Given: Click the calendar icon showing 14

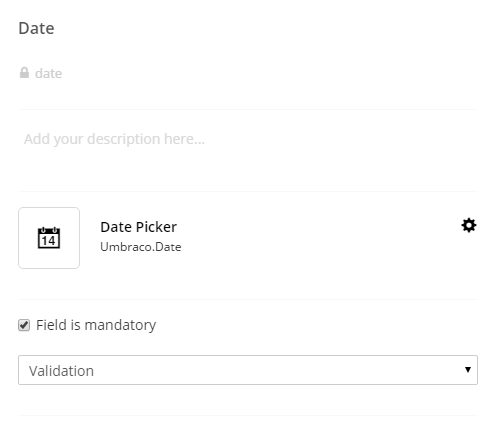Looking at the screenshot, I should pos(49,238).
